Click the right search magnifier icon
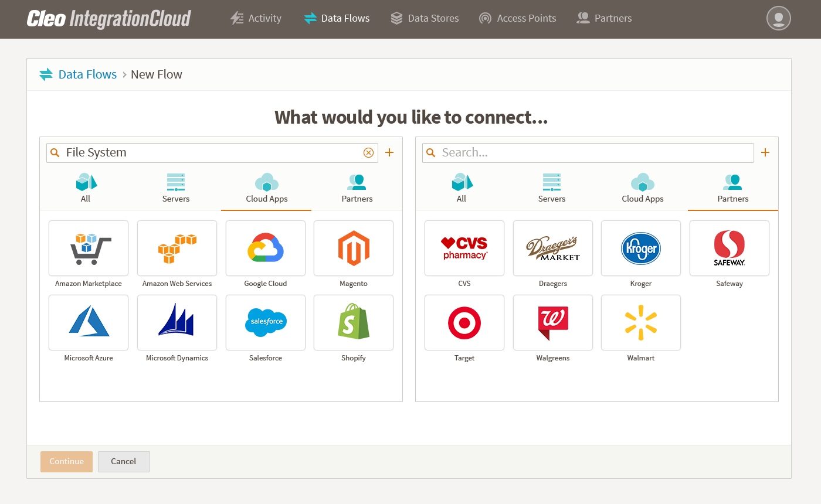This screenshot has height=504, width=821. 431,152
